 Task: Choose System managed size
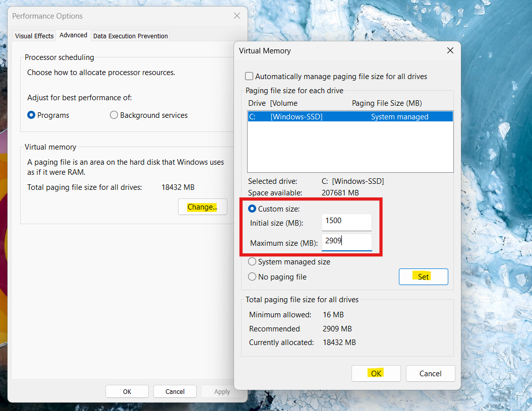[252, 261]
